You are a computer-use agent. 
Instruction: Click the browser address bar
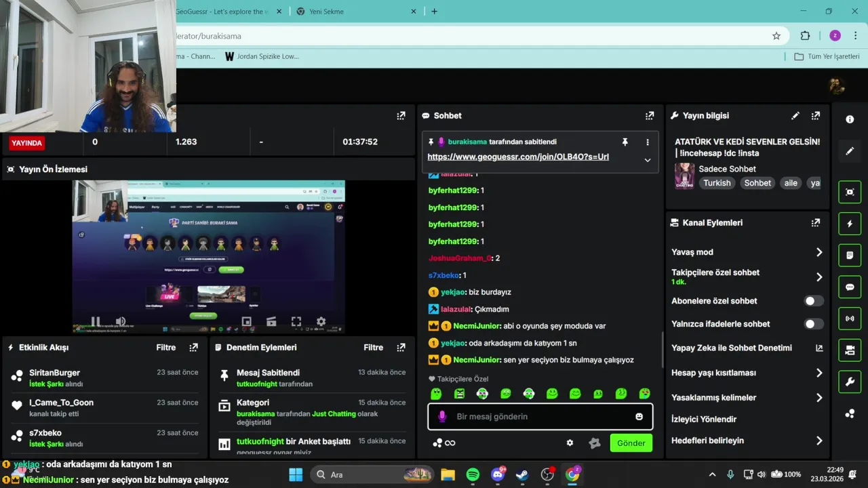475,36
